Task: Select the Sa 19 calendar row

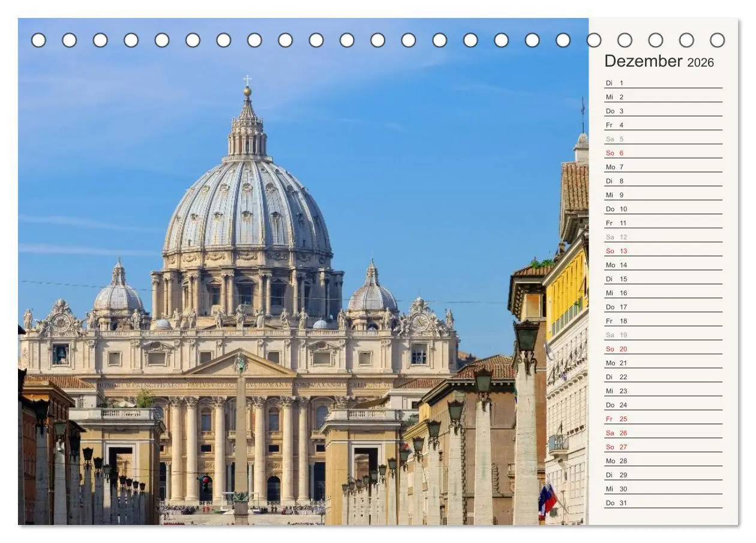Action: [x=663, y=335]
